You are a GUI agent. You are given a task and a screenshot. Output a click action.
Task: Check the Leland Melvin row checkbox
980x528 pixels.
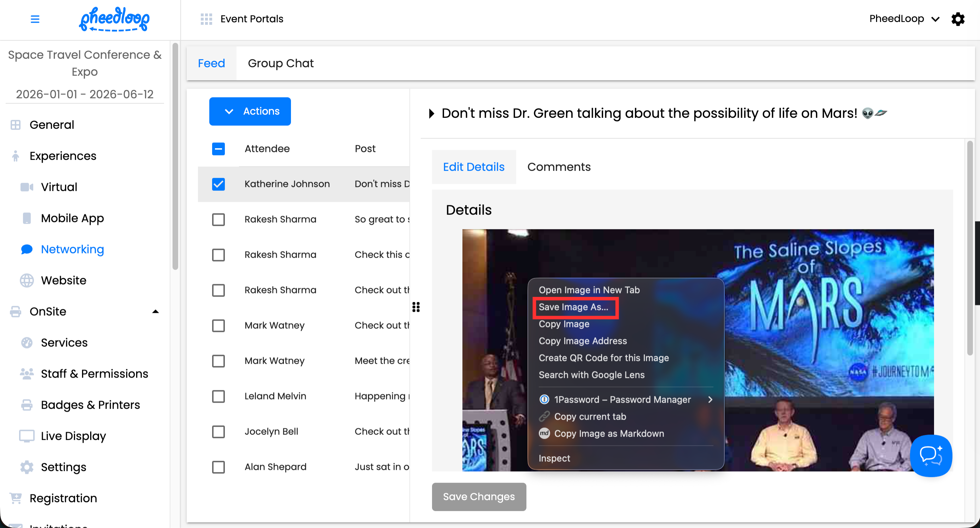218,396
